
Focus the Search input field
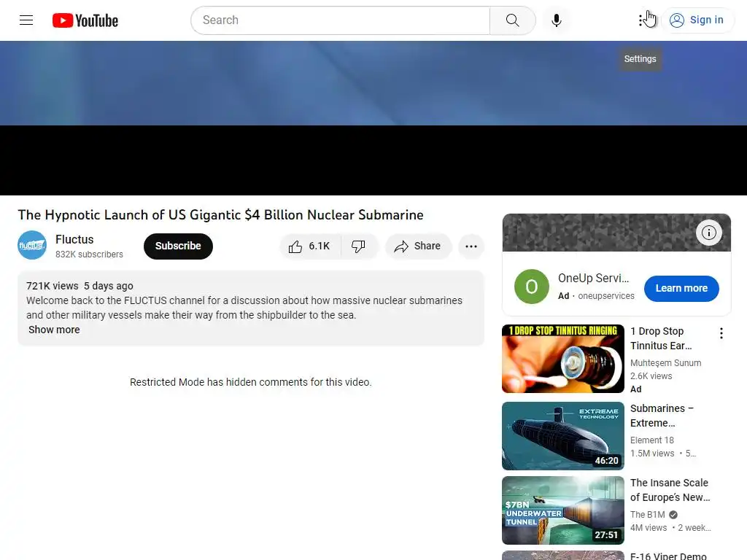pos(340,20)
